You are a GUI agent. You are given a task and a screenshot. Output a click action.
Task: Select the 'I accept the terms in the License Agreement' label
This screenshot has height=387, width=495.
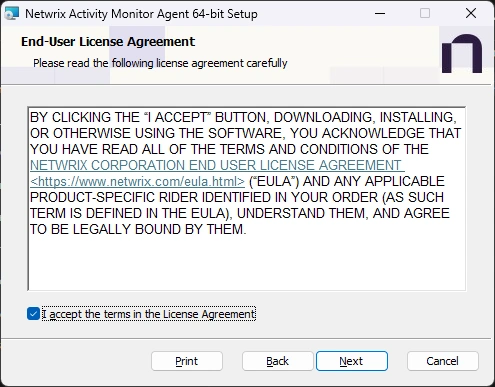coord(149,314)
